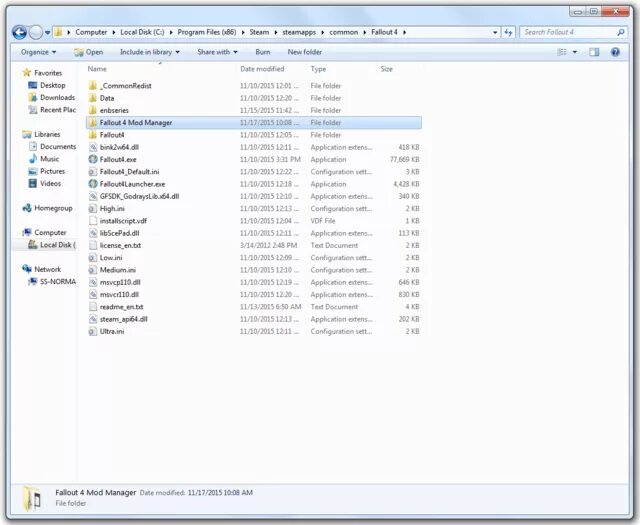Expand the Share with dropdown

tap(217, 52)
